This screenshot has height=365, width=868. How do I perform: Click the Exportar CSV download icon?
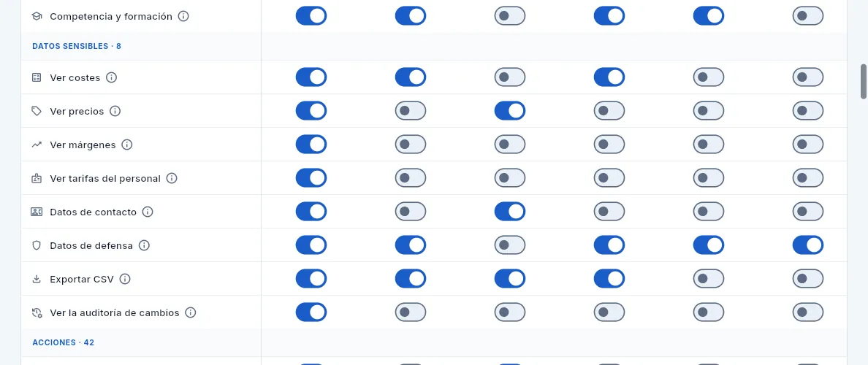pos(37,279)
